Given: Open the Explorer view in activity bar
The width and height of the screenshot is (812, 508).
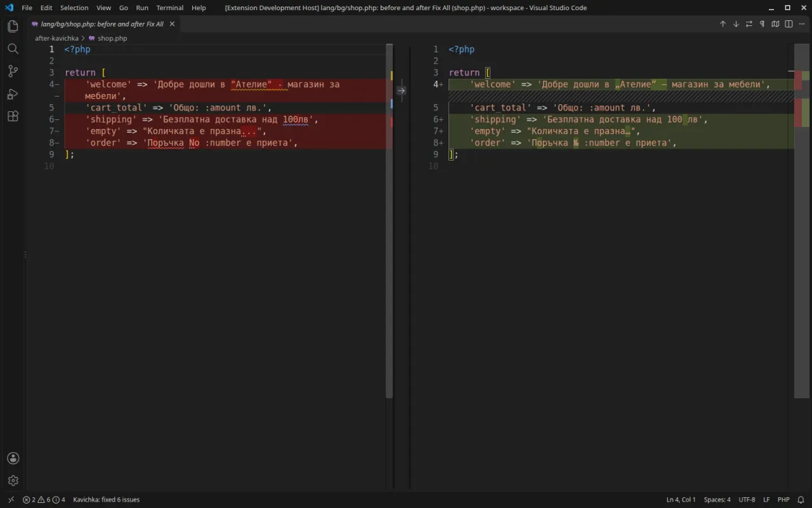Looking at the screenshot, I should pyautogui.click(x=13, y=26).
